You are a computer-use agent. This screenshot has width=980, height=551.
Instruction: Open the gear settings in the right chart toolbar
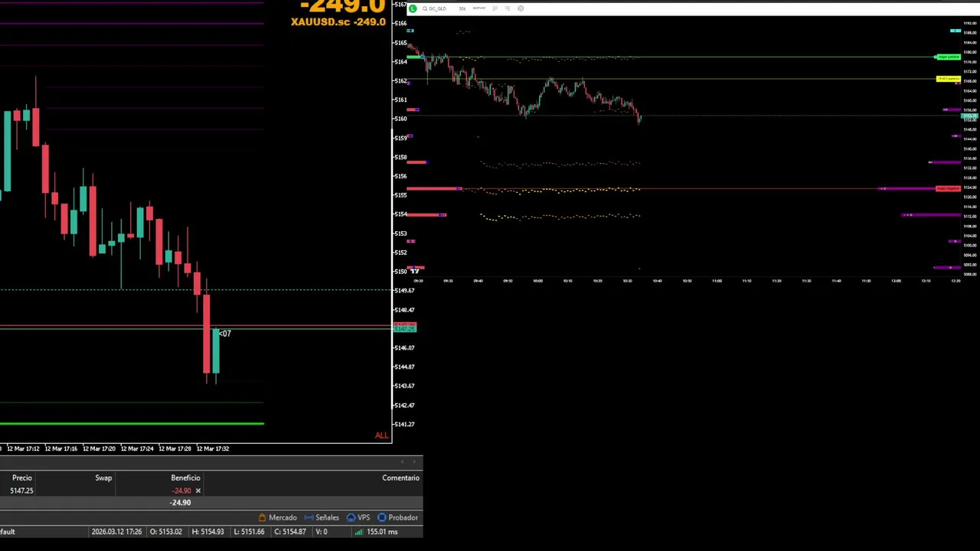click(x=521, y=8)
